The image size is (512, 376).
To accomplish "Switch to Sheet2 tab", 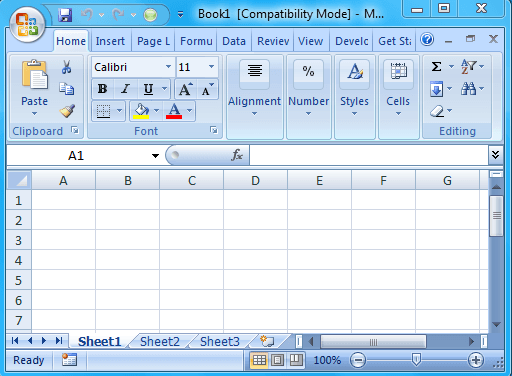I will (x=160, y=341).
